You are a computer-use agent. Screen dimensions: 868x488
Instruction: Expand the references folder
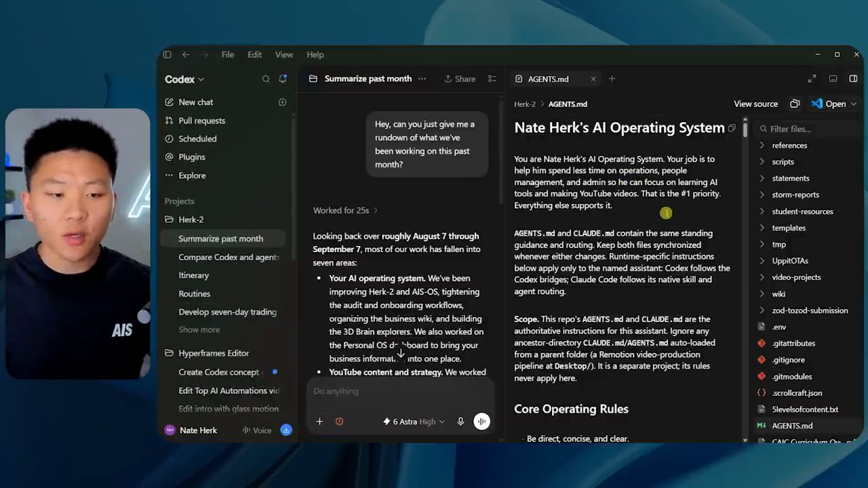coord(789,146)
